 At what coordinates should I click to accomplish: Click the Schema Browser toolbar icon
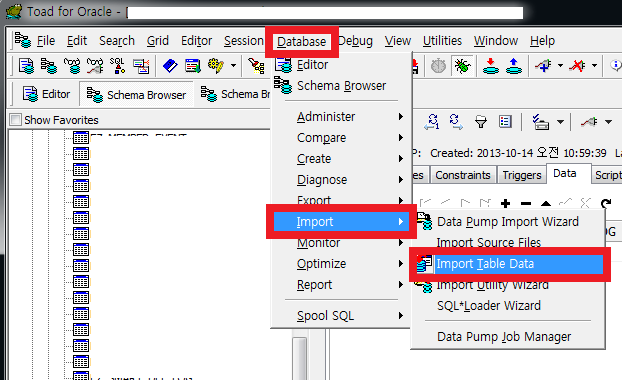(49, 66)
